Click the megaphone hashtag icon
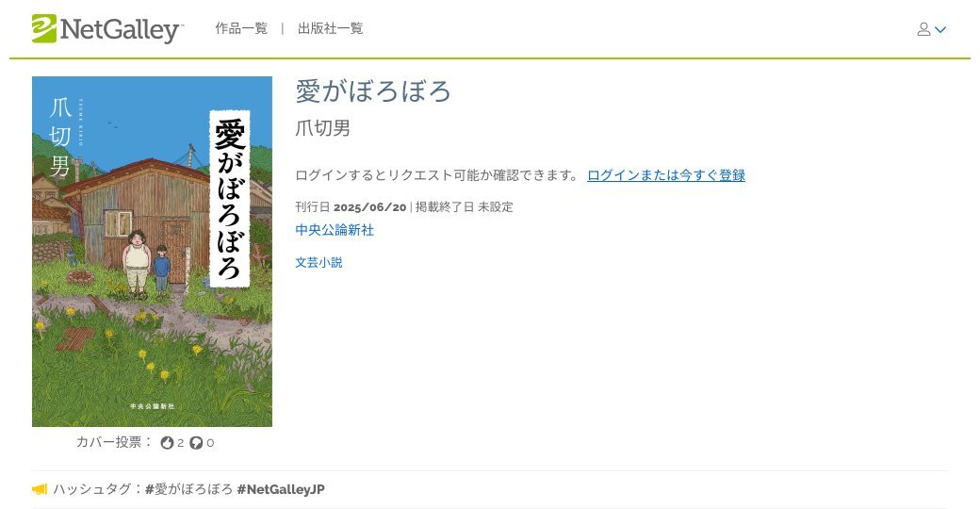This screenshot has width=980, height=509. click(x=40, y=489)
